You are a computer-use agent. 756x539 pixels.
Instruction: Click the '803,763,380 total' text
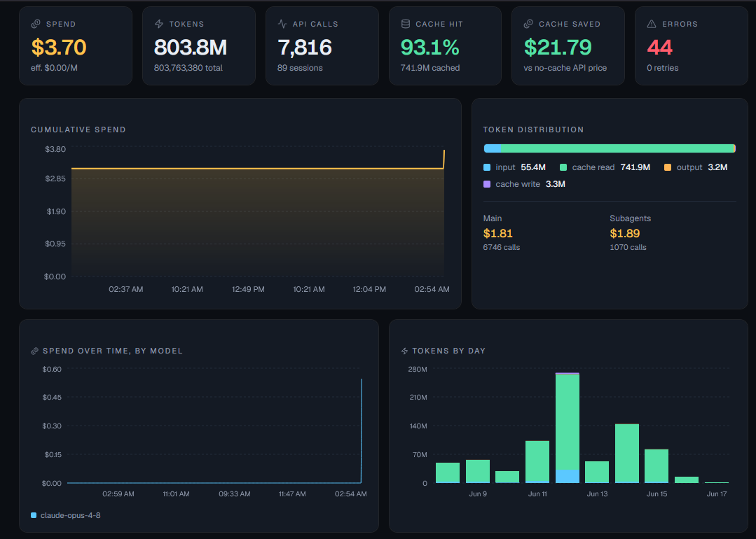coord(188,68)
